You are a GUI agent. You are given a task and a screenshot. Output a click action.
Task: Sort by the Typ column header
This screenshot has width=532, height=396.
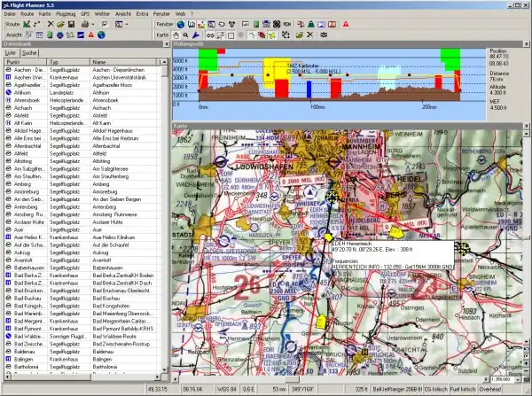68,62
